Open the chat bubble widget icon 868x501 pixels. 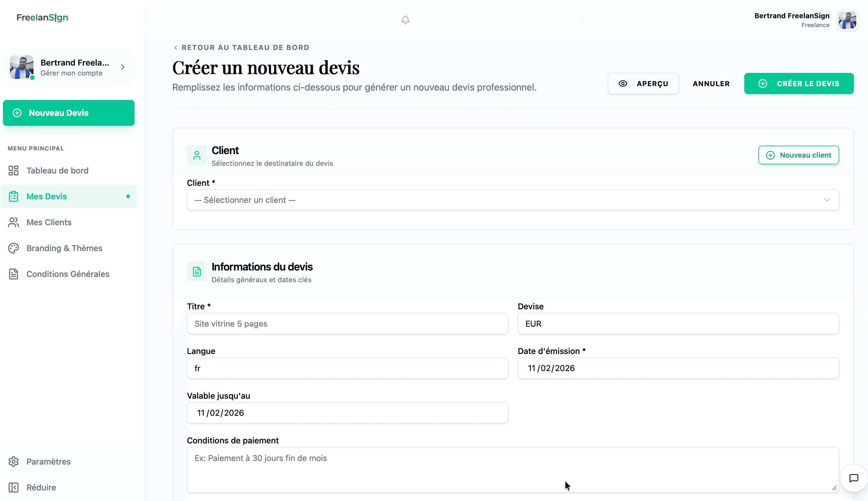click(854, 478)
